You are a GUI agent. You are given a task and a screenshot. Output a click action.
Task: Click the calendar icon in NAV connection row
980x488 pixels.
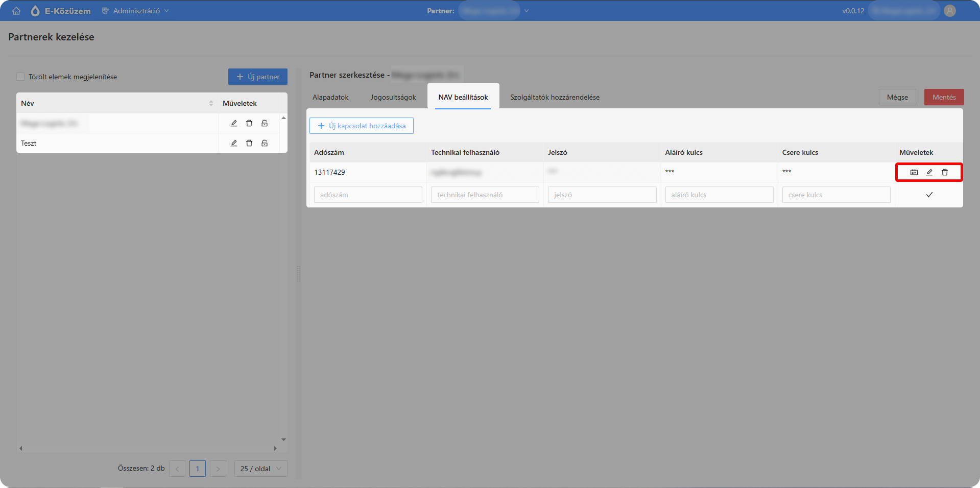click(914, 172)
